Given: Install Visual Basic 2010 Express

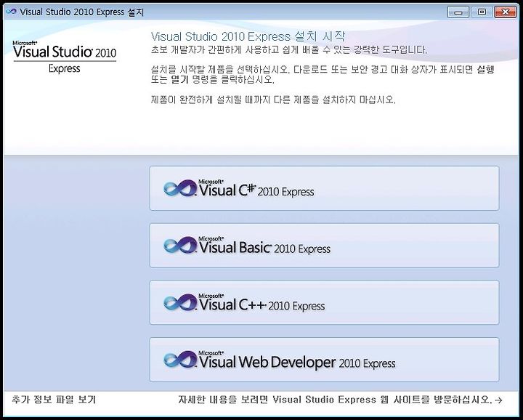Looking at the screenshot, I should pyautogui.click(x=324, y=246).
